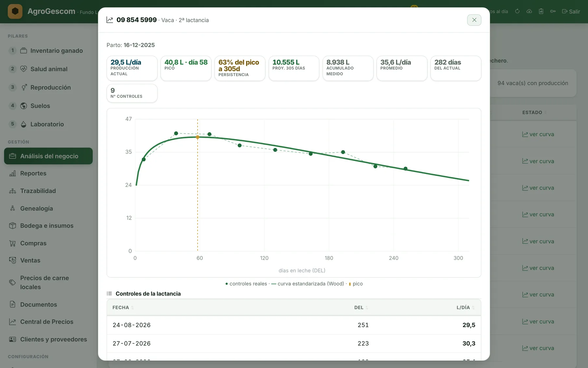
Task: Click the Reportes bar chart icon
Action: pos(12,173)
